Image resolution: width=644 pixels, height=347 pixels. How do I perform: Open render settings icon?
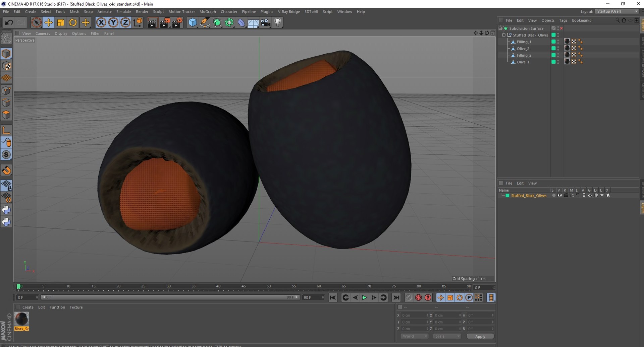coord(177,22)
